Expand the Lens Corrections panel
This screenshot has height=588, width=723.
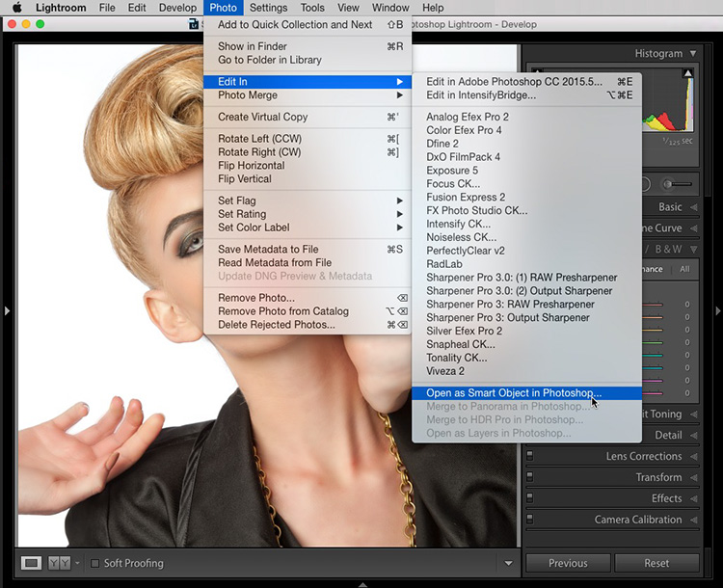[x=693, y=456]
